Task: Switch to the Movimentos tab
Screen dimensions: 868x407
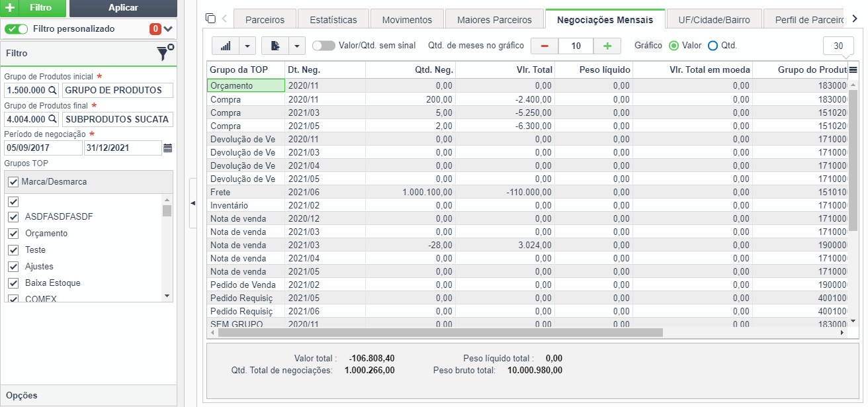Action: 407,20
